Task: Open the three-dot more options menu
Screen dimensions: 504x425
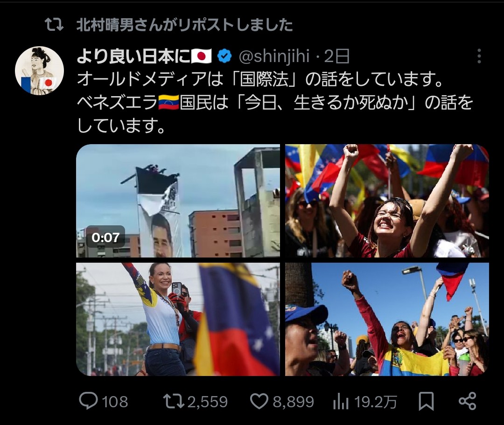Action: [479, 56]
